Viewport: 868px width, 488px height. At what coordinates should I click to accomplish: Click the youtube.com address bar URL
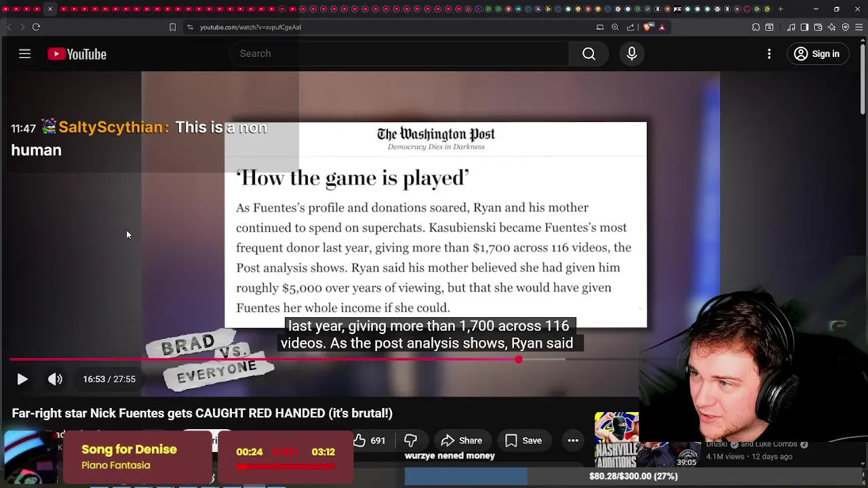coord(250,27)
